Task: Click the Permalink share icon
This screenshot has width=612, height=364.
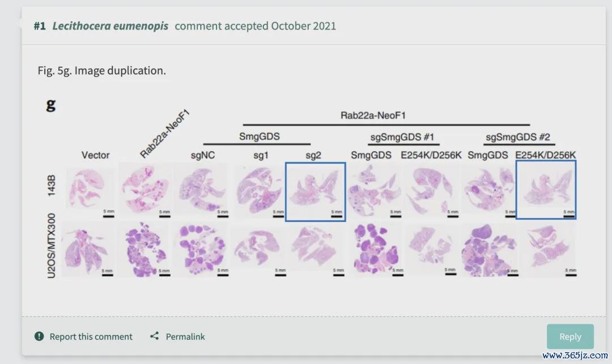Action: (155, 336)
